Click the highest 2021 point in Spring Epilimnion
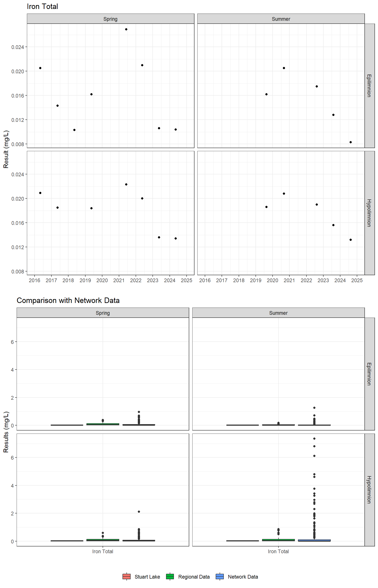This screenshot has height=588, width=378. coord(126,29)
